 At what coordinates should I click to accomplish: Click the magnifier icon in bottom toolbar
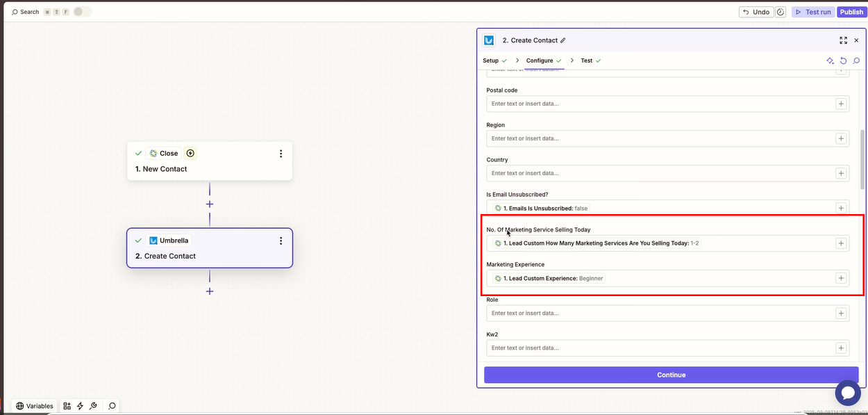coord(112,406)
